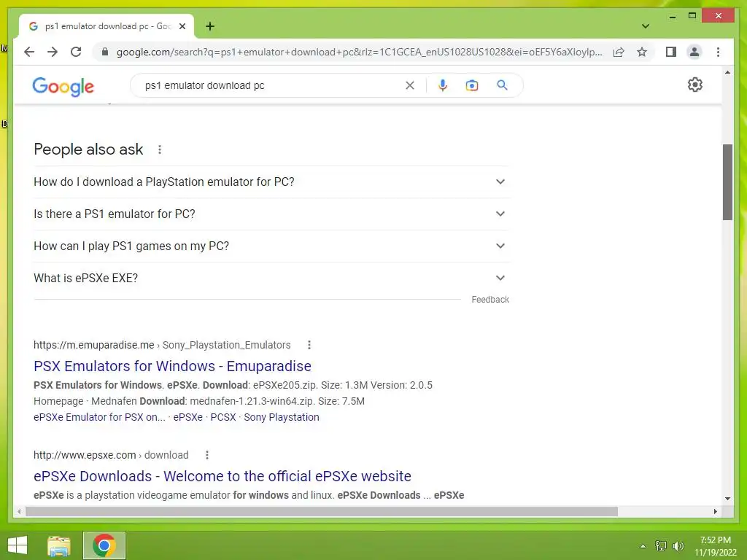Select Chrome in the taskbar

click(x=104, y=545)
